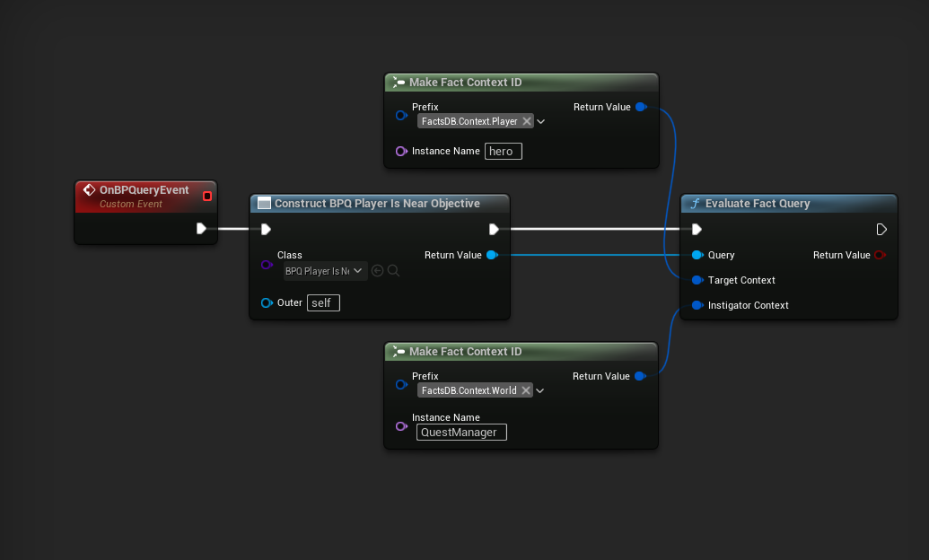Click the purple Class input pin

coord(267,265)
